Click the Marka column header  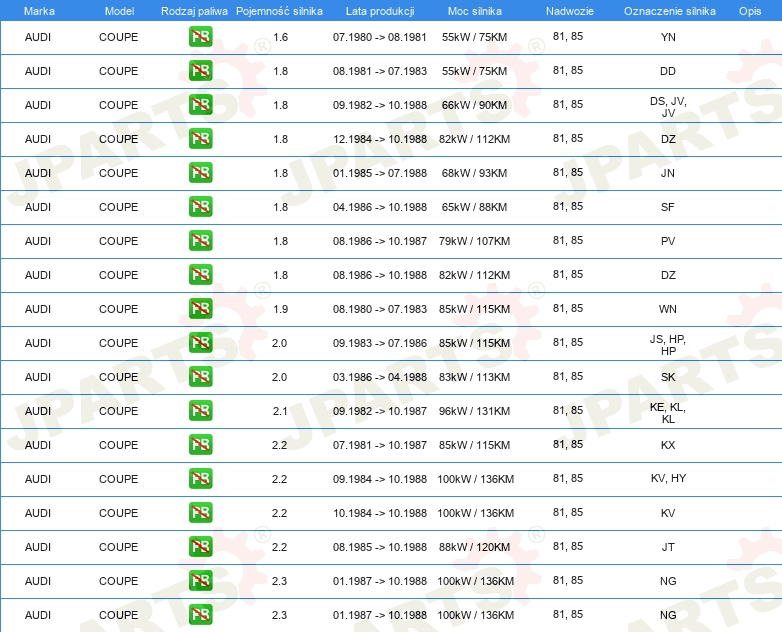click(x=39, y=11)
